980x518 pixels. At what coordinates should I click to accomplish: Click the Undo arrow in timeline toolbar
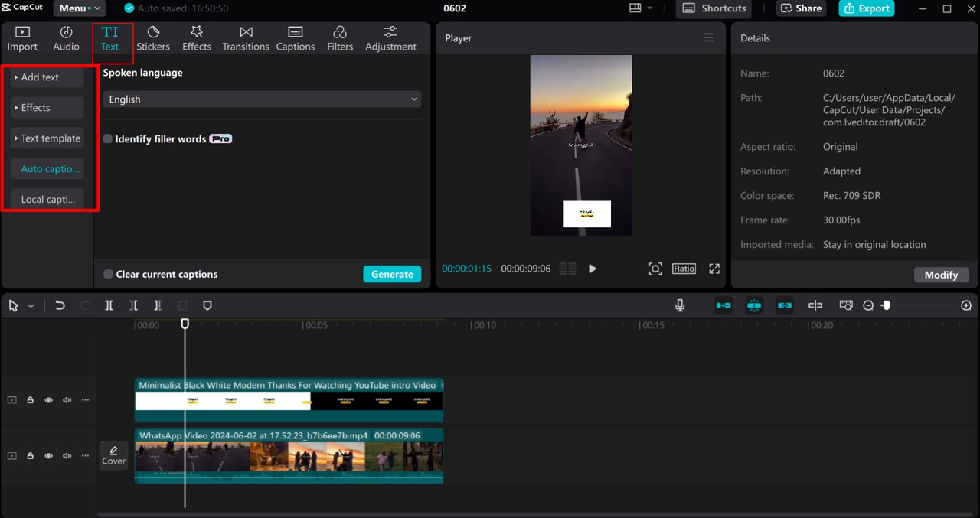[60, 305]
